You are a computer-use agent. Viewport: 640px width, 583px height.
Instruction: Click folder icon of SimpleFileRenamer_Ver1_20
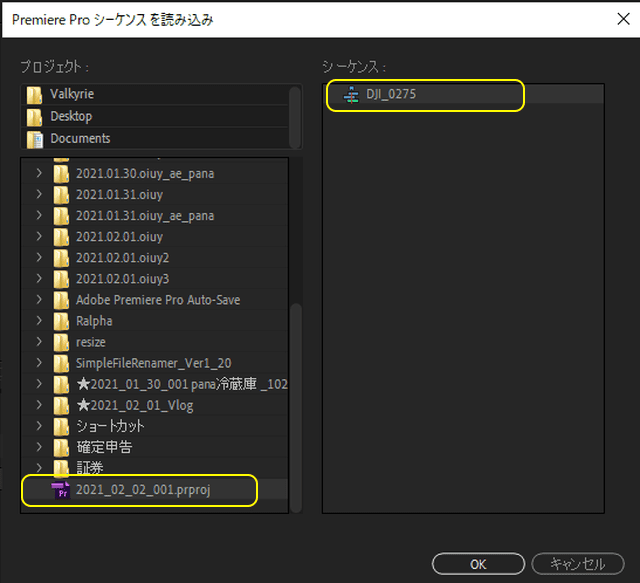pos(61,363)
